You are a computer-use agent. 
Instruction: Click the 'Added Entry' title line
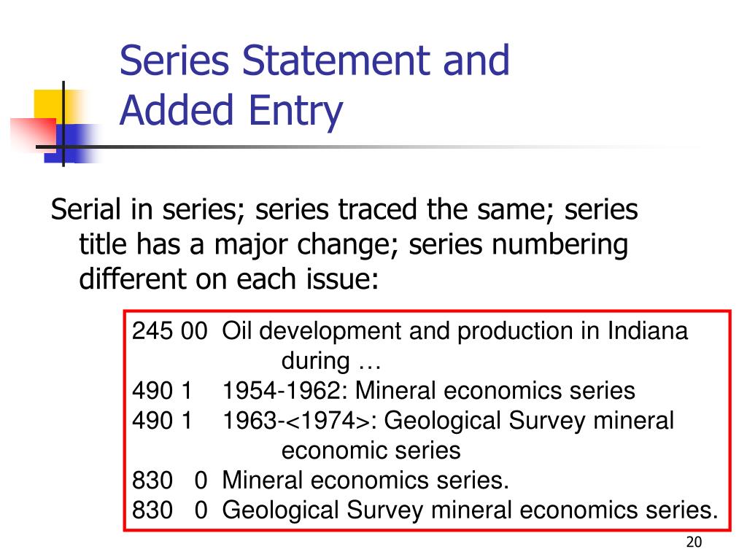coord(231,112)
